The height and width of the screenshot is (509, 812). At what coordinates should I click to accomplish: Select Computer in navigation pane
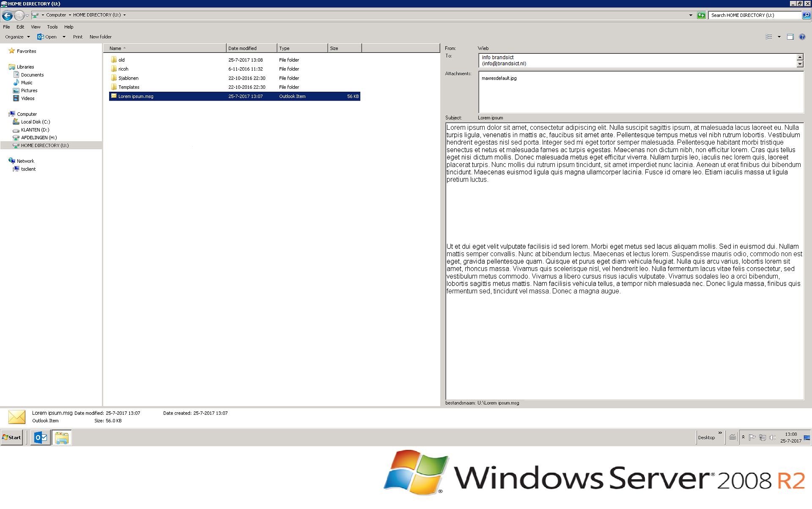pyautogui.click(x=27, y=114)
